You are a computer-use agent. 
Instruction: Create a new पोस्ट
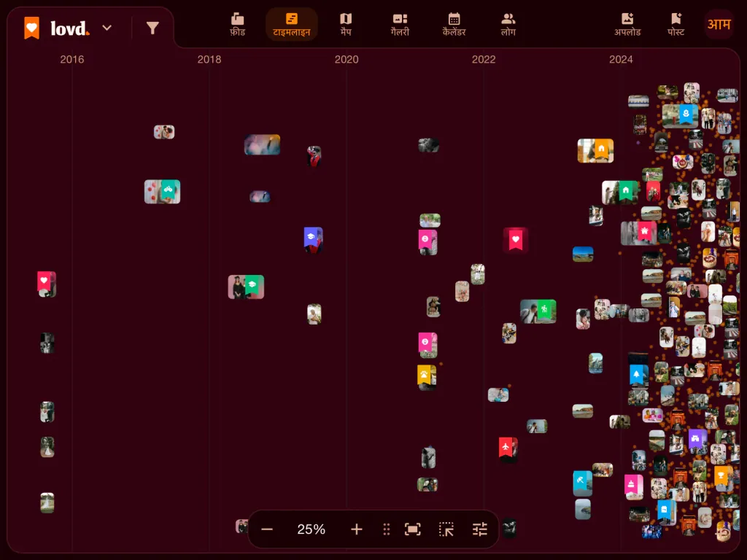point(676,25)
